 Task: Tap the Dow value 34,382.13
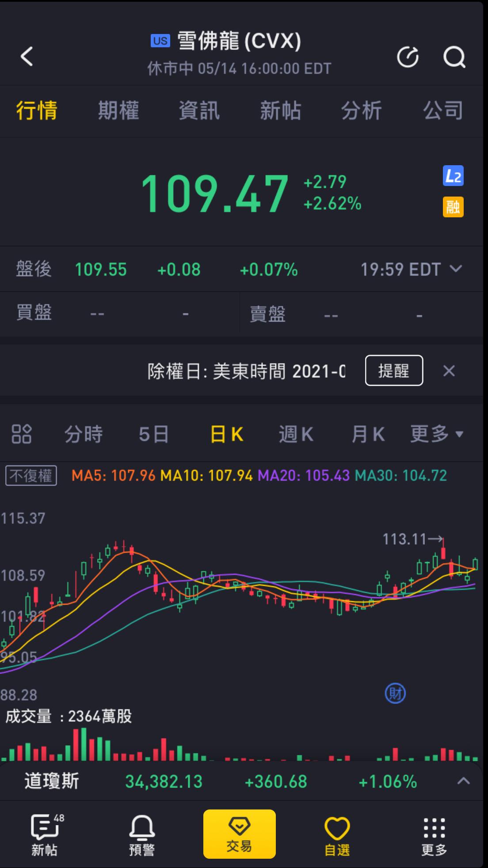pos(164,781)
